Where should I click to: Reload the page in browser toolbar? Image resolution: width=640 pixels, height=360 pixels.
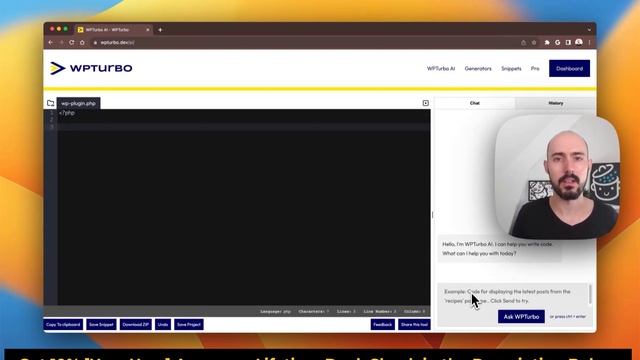click(72, 42)
